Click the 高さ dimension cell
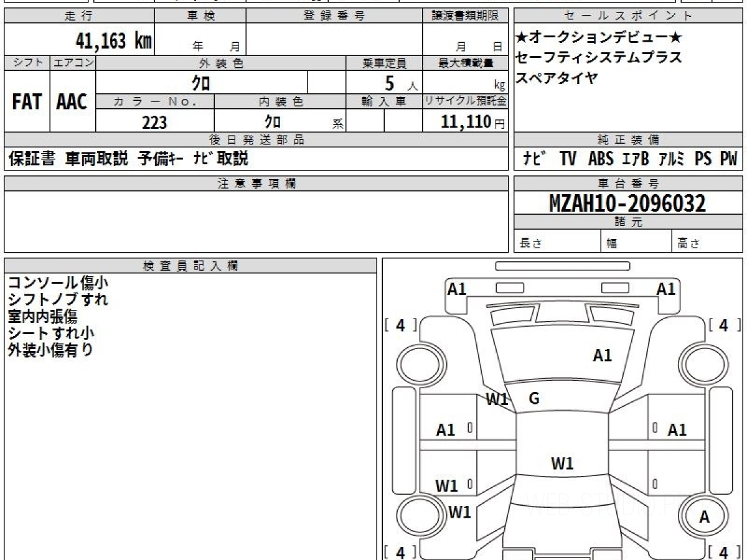Image resolution: width=747 pixels, height=560 pixels. pyautogui.click(x=707, y=241)
